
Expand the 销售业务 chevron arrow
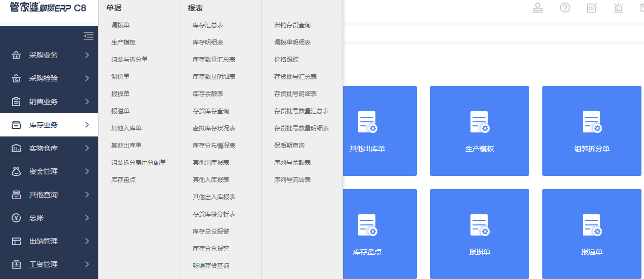87,102
